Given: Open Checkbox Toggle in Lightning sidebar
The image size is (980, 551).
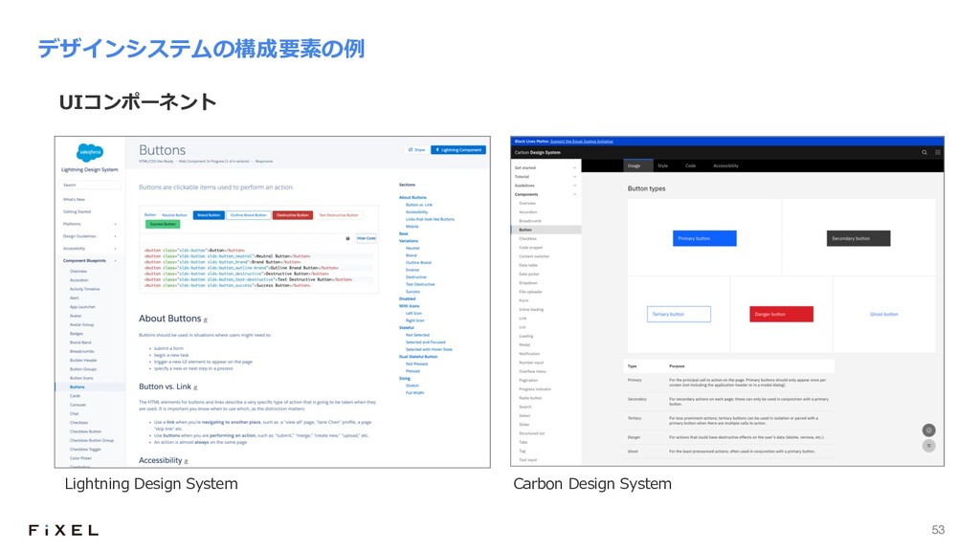Looking at the screenshot, I should coord(85,450).
